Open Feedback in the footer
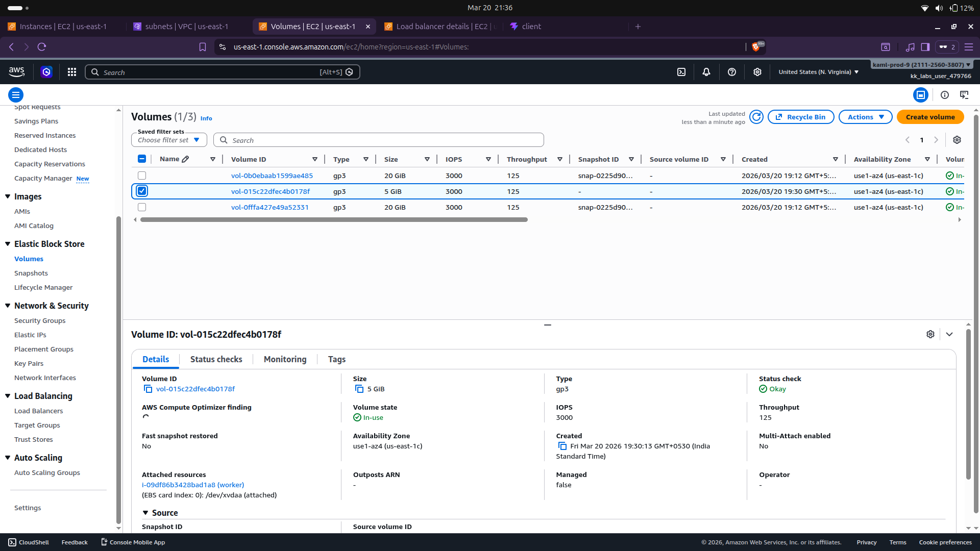980x551 pixels. pyautogui.click(x=75, y=542)
